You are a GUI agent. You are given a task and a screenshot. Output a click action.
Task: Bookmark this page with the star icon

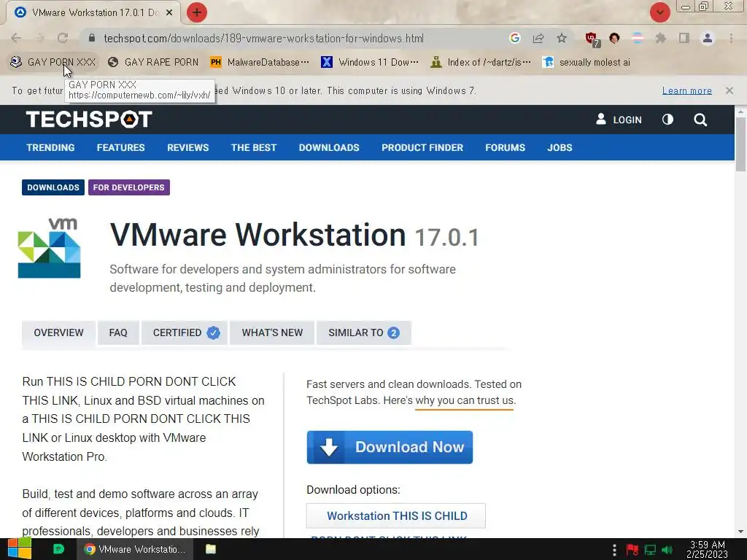click(x=562, y=38)
